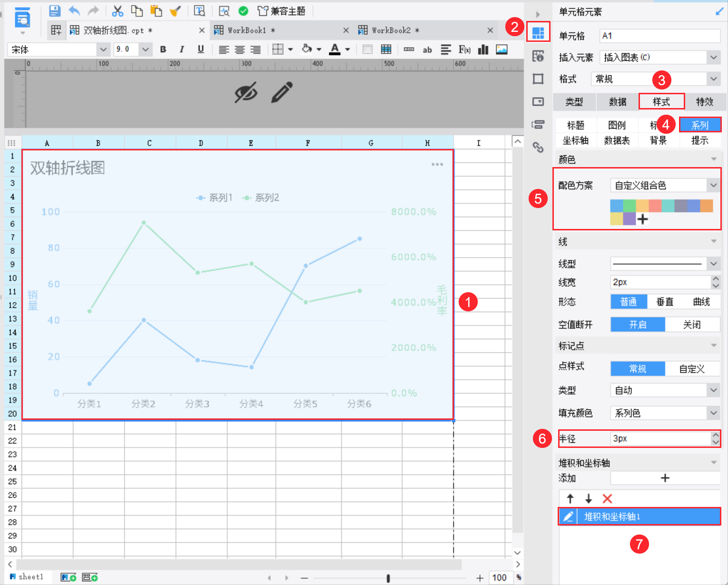Select the Format Painter brush icon
Image resolution: width=728 pixels, height=585 pixels.
click(176, 11)
